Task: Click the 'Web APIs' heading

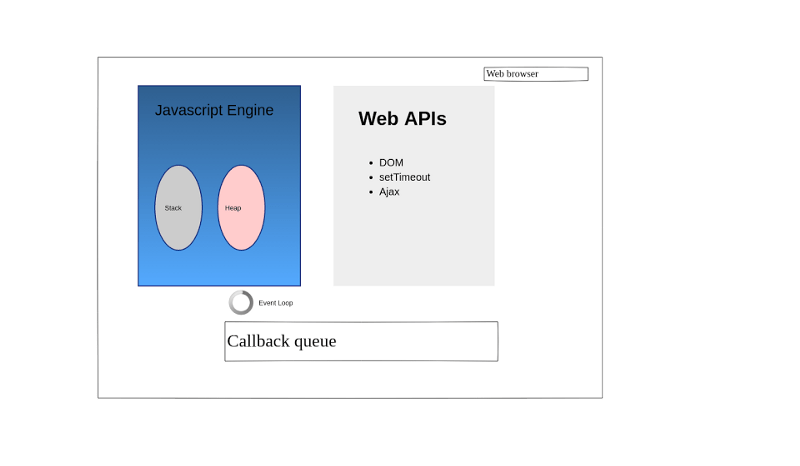Action: tap(402, 118)
